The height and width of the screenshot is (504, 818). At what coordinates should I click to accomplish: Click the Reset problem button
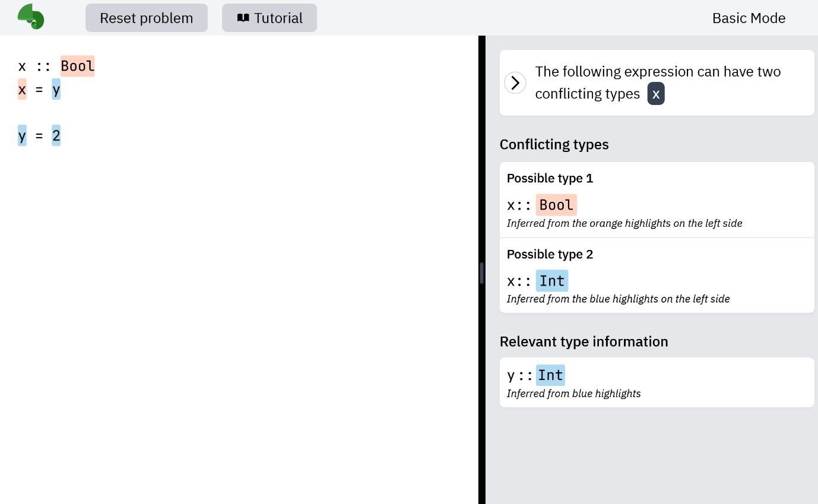147,18
